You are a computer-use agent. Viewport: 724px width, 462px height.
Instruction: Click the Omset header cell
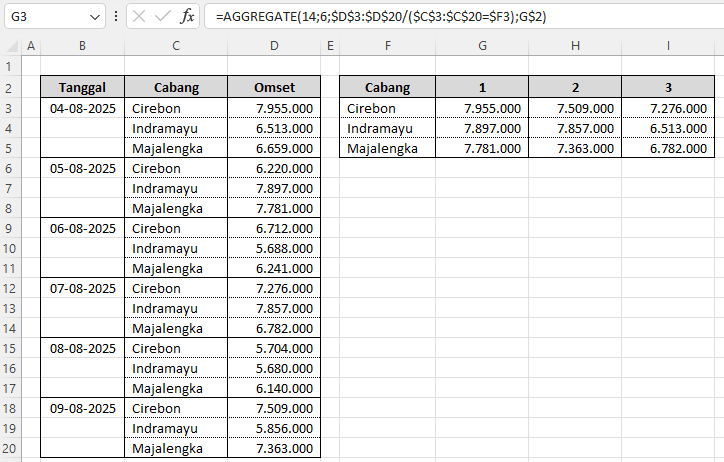[274, 87]
